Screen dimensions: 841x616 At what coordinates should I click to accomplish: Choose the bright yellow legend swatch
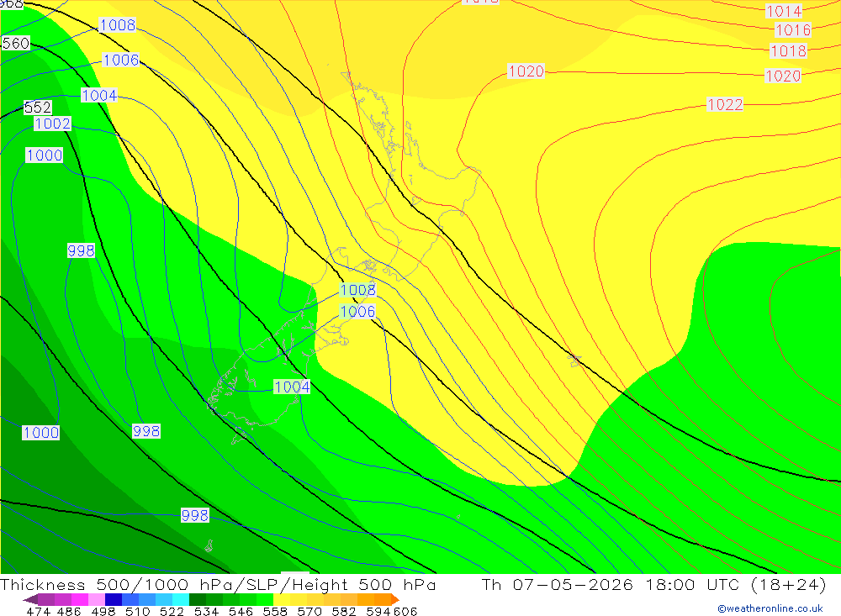click(282, 599)
